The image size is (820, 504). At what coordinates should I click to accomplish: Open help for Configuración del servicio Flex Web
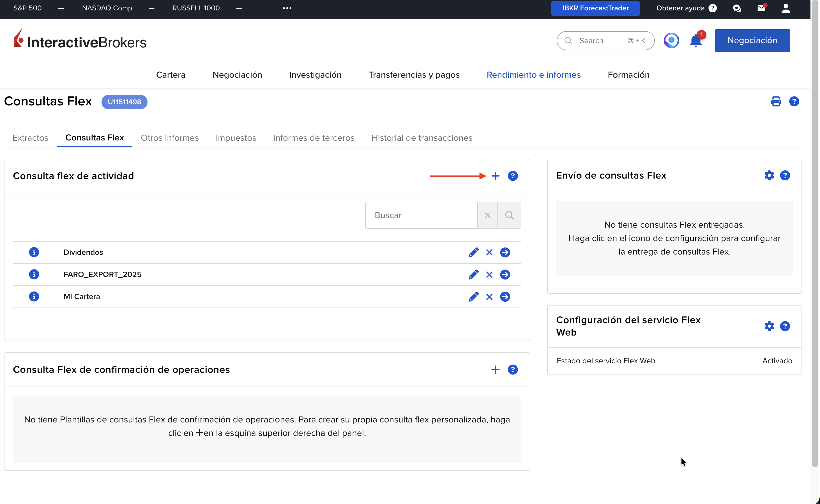tap(785, 326)
